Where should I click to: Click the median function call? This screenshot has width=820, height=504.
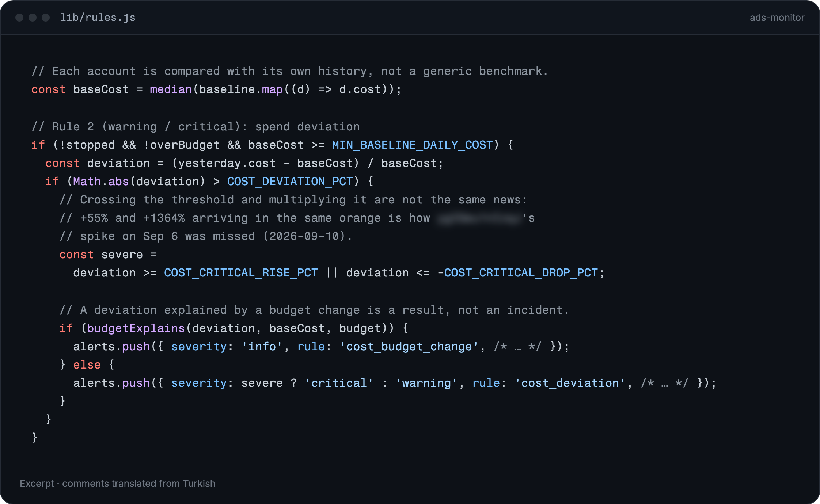(x=171, y=89)
